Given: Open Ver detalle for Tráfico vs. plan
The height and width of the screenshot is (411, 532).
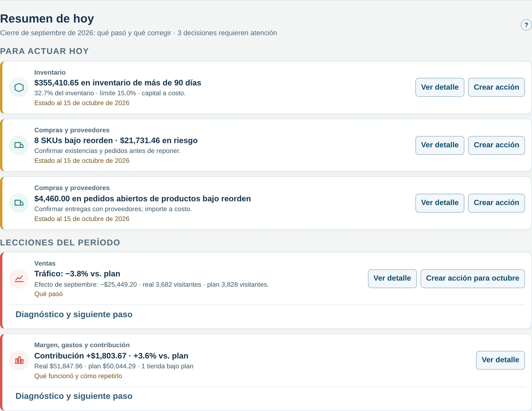Looking at the screenshot, I should coord(392,278).
